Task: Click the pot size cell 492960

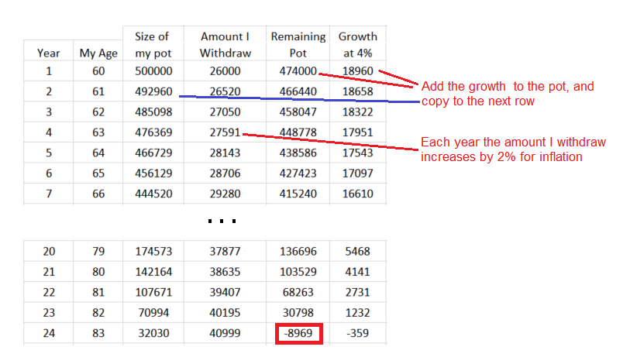Action: (x=153, y=91)
